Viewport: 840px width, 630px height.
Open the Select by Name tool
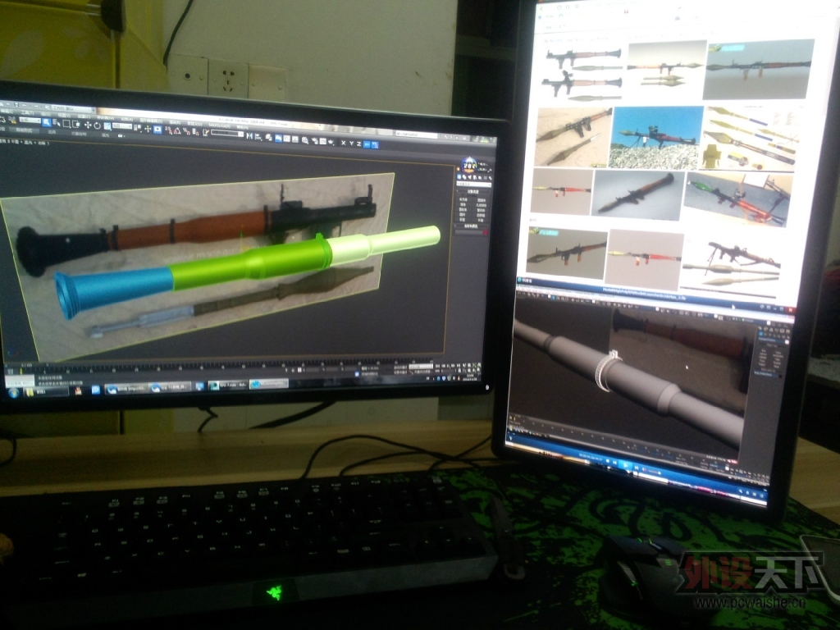[57, 123]
